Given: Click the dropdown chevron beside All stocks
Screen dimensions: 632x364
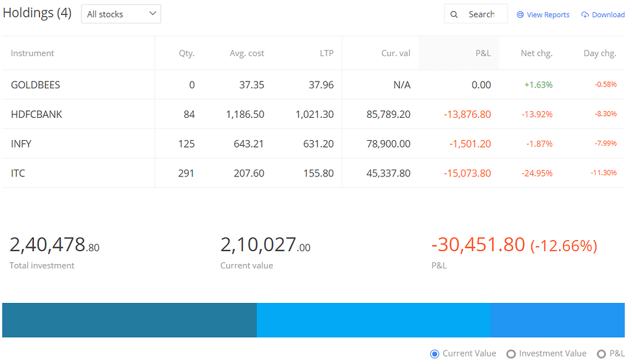Looking at the screenshot, I should tap(152, 14).
